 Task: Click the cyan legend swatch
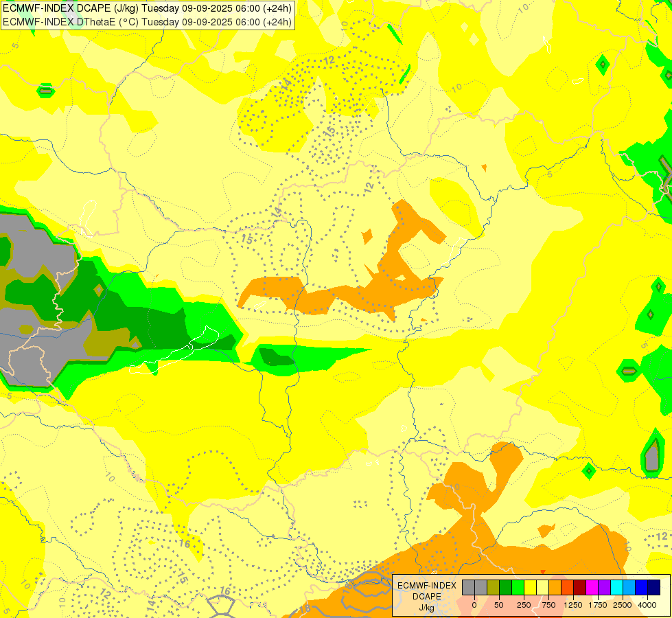coord(616,587)
